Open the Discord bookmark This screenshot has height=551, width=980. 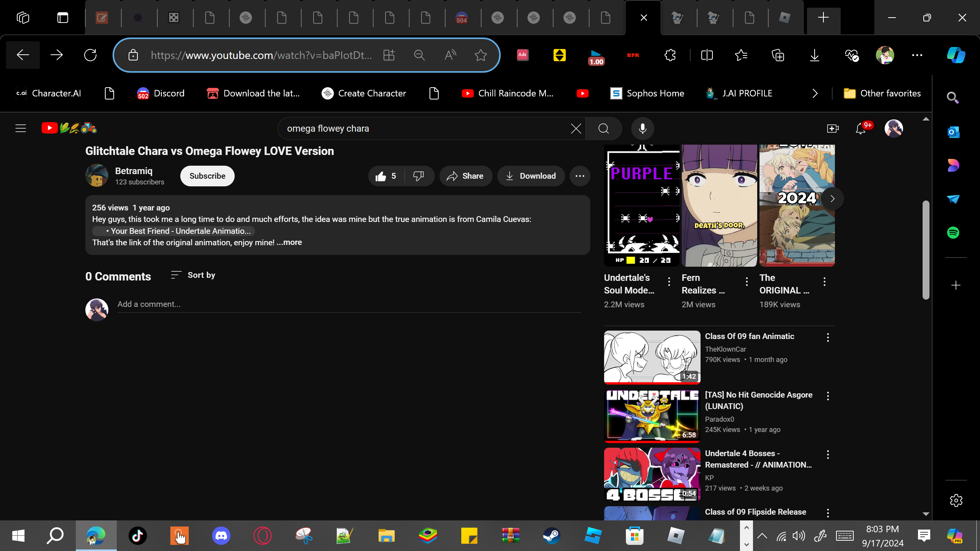pyautogui.click(x=161, y=93)
